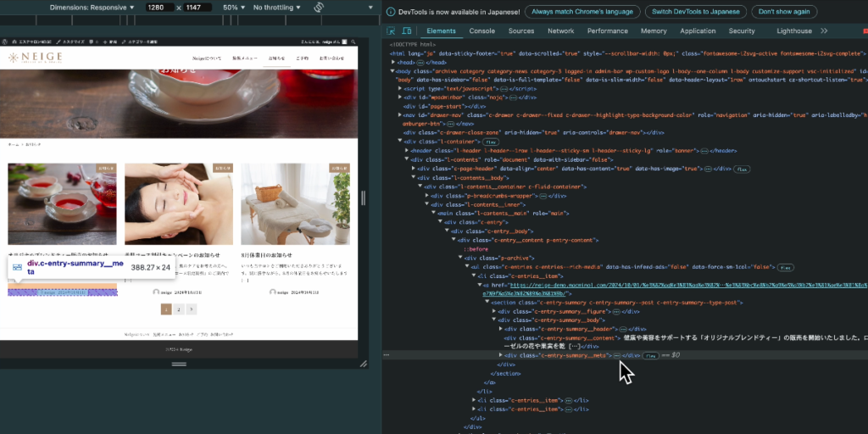This screenshot has height=434, width=868.
Task: Click the ellipsis beside the selected meta div
Action: pyautogui.click(x=617, y=356)
